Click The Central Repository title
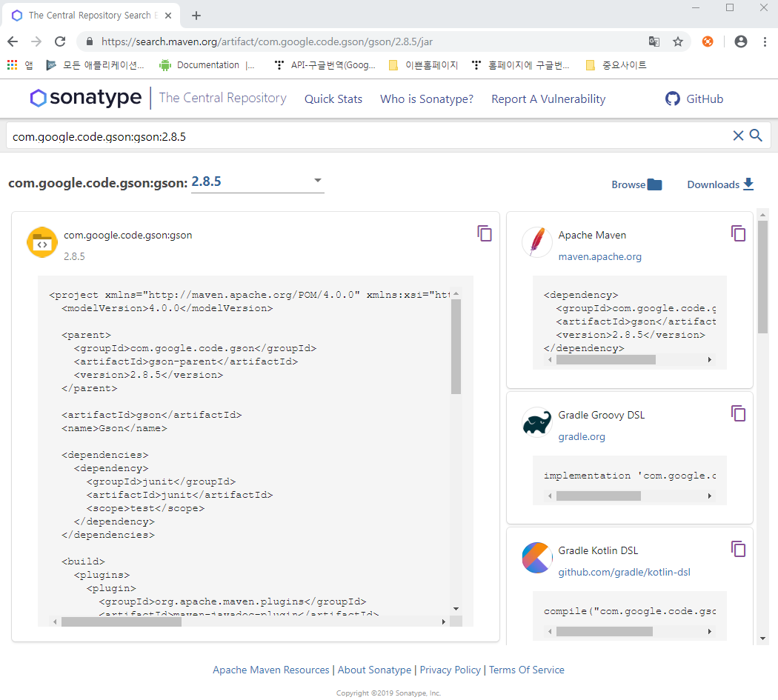778x700 pixels. pyautogui.click(x=223, y=98)
